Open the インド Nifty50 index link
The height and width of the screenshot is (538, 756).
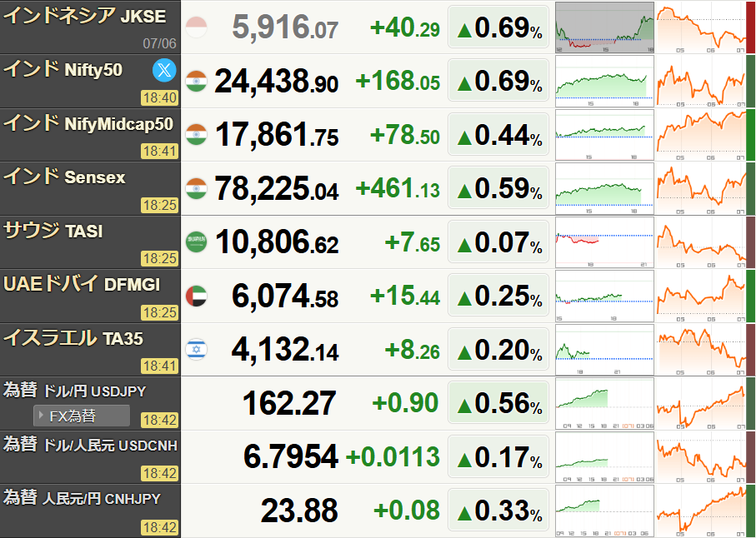[x=63, y=69]
